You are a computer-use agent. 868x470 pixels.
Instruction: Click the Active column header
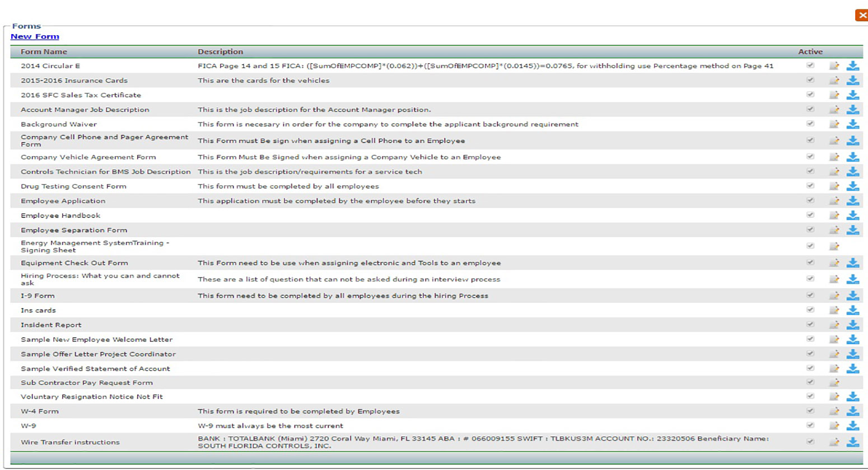tap(810, 51)
